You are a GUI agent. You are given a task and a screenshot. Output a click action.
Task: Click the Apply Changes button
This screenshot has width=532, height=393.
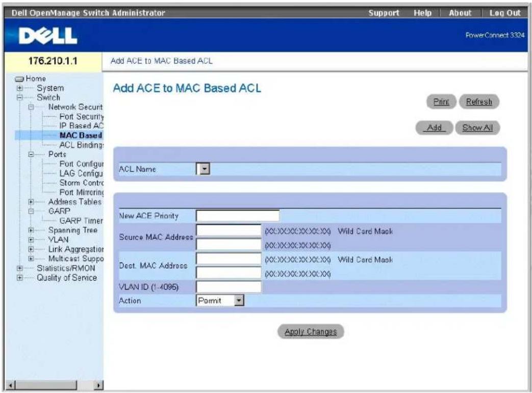click(x=311, y=332)
